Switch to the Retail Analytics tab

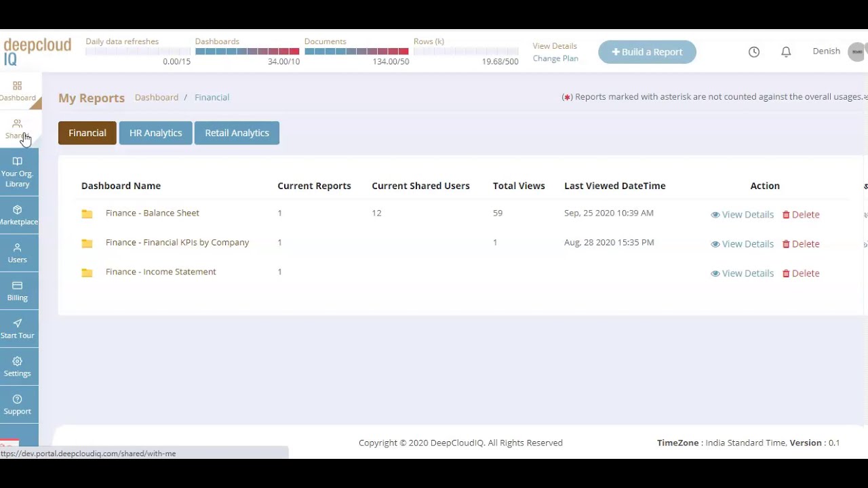[x=237, y=133]
